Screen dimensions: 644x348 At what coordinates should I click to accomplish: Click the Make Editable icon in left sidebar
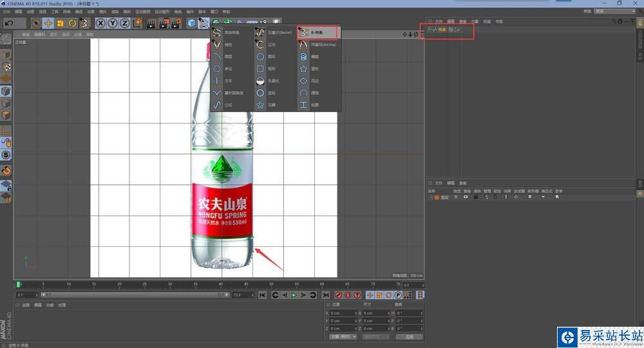point(6,39)
